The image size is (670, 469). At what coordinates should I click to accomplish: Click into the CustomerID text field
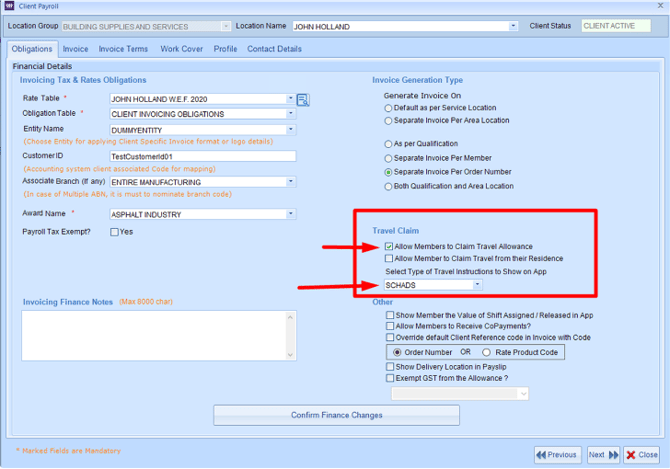[x=203, y=157]
